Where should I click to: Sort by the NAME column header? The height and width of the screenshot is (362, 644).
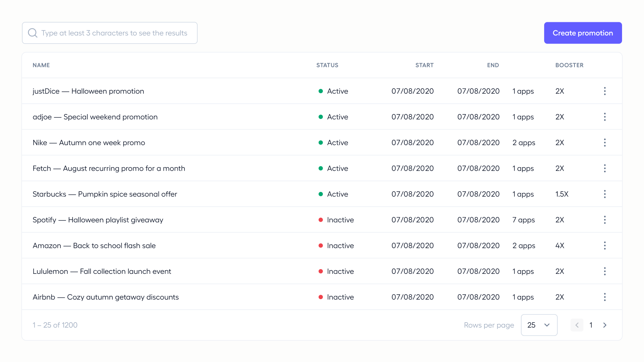(41, 65)
